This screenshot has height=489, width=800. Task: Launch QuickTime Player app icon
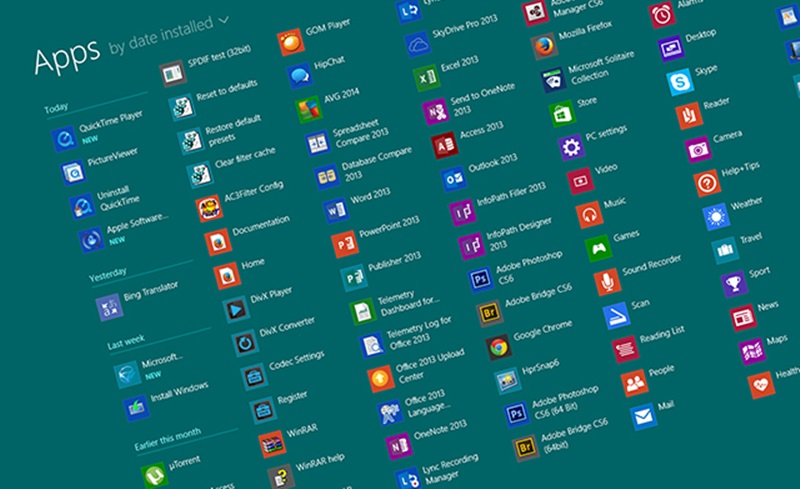pos(64,139)
